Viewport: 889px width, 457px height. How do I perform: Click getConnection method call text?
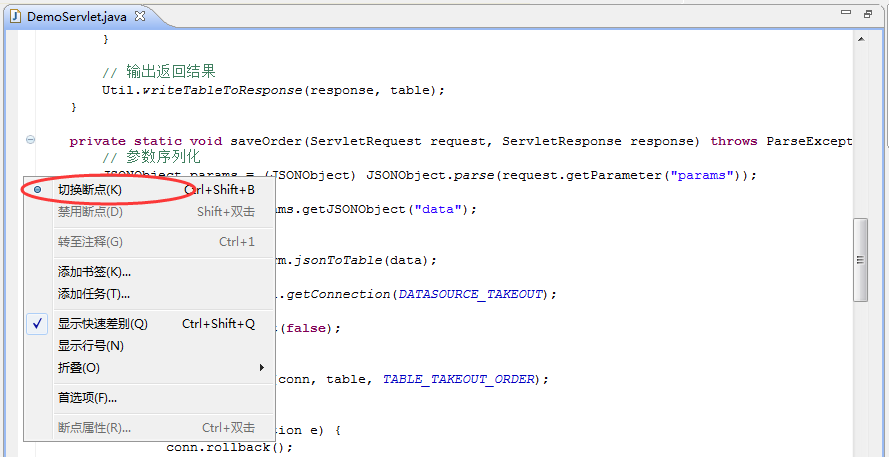pos(338,294)
